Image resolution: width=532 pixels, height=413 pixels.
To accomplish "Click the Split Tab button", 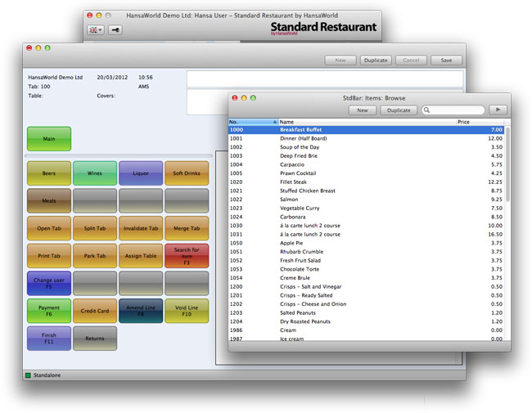I will tap(95, 228).
